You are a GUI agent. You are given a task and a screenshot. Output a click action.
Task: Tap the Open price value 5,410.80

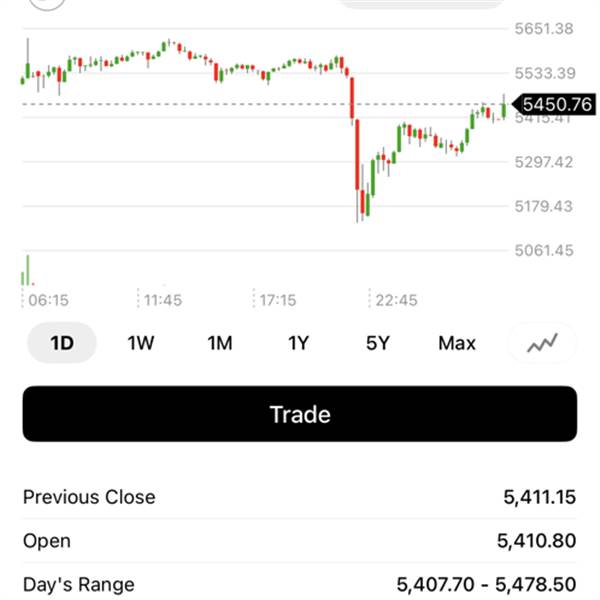click(x=536, y=541)
